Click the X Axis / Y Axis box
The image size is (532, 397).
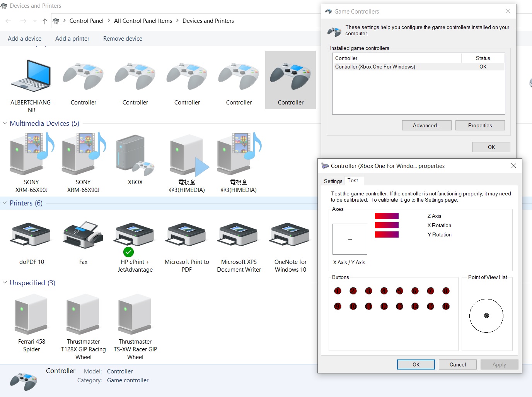click(x=350, y=239)
